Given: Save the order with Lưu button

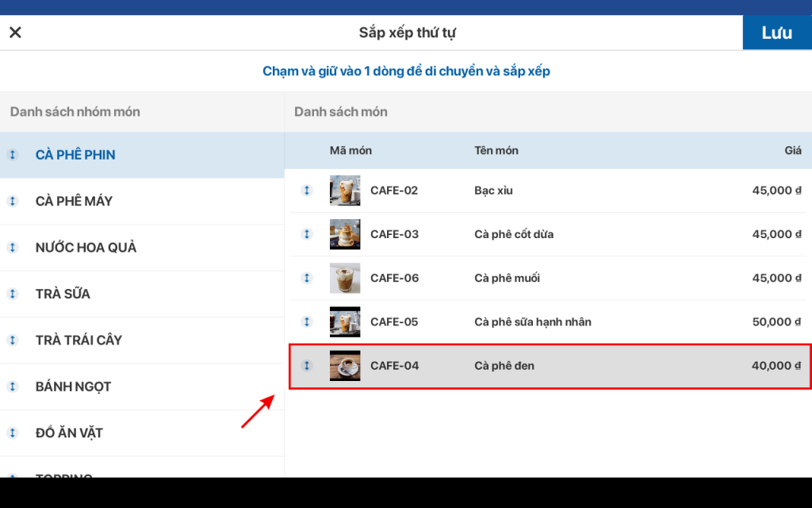Looking at the screenshot, I should pyautogui.click(x=776, y=33).
